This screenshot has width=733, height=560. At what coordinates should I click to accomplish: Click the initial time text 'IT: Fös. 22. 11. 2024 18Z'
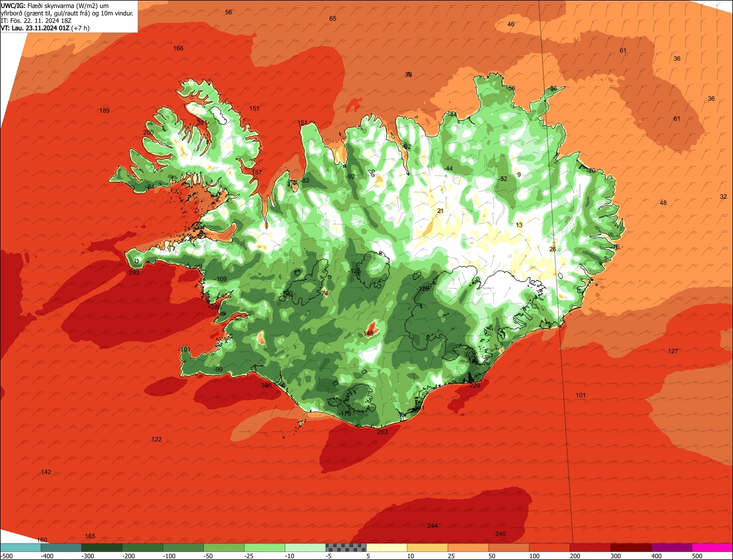tap(37, 20)
